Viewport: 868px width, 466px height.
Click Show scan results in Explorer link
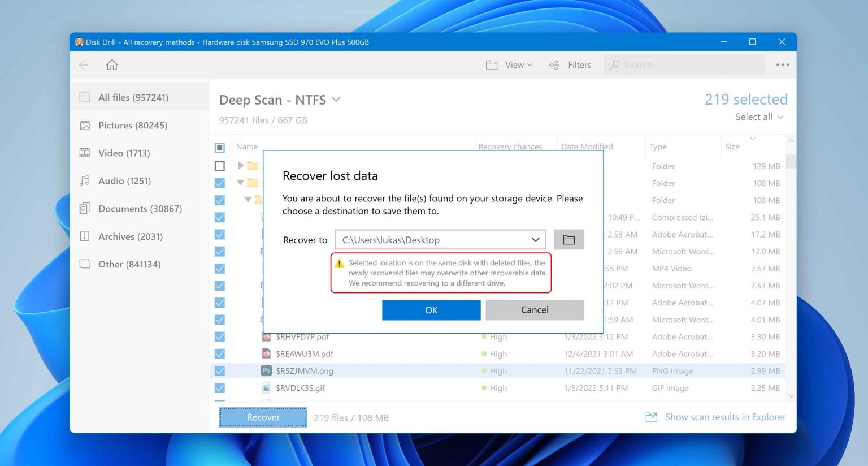point(726,417)
